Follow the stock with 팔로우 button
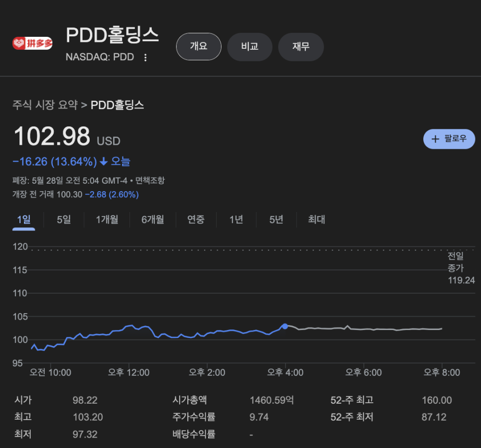The image size is (481, 448). [449, 139]
